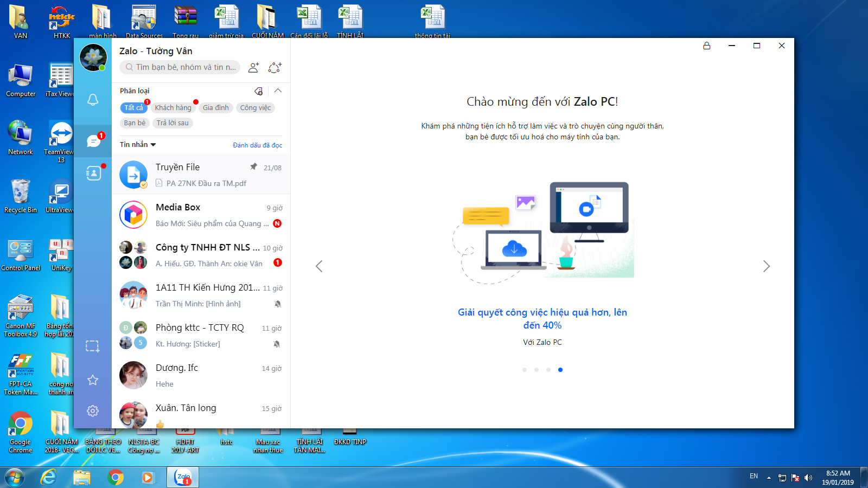Open the Contacts icon in sidebar
Screen dimensions: 868x488
93,173
